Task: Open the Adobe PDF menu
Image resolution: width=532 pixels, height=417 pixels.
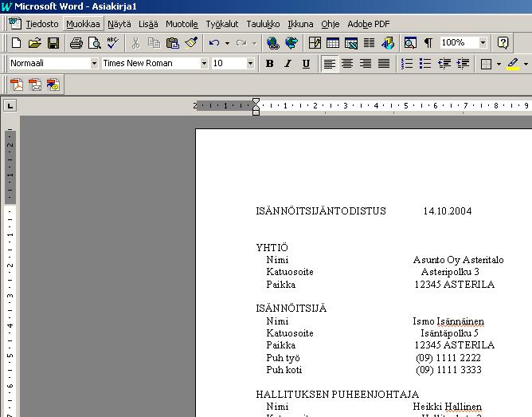Action: [x=369, y=24]
